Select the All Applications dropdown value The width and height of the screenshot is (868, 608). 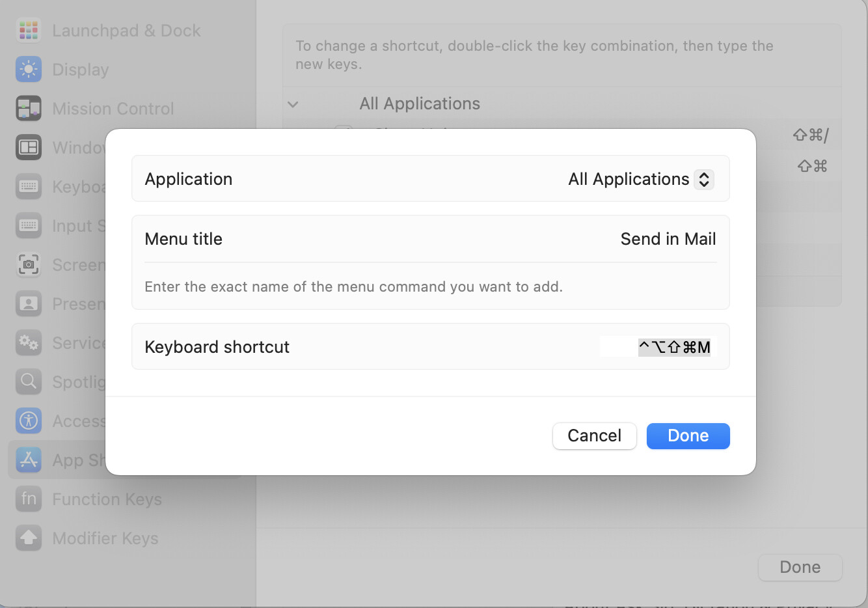(x=629, y=179)
